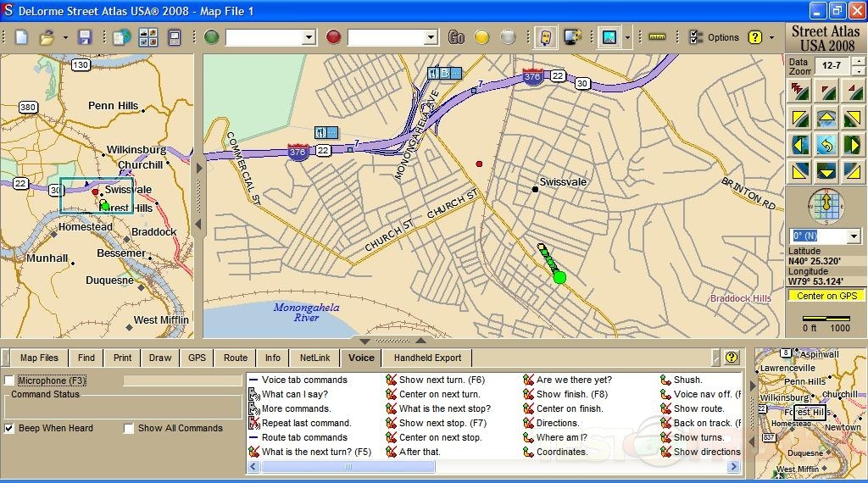Enable the Microphone (F3) checkbox
The image size is (868, 483).
(9, 381)
